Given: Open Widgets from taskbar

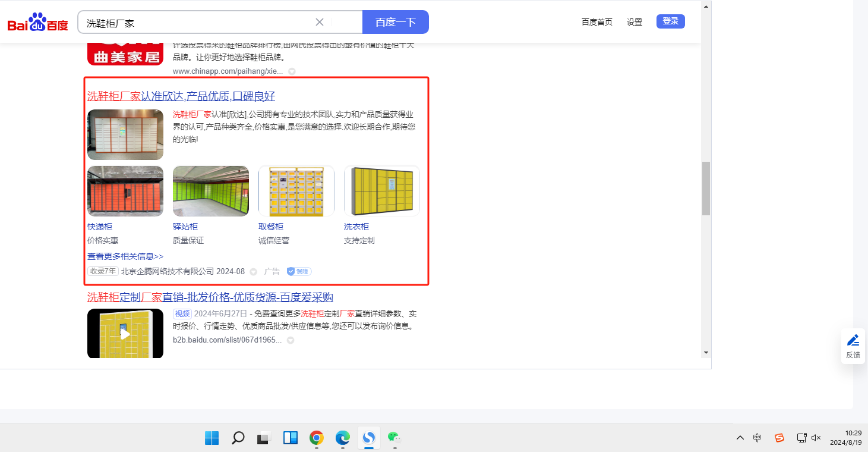Looking at the screenshot, I should coord(291,438).
